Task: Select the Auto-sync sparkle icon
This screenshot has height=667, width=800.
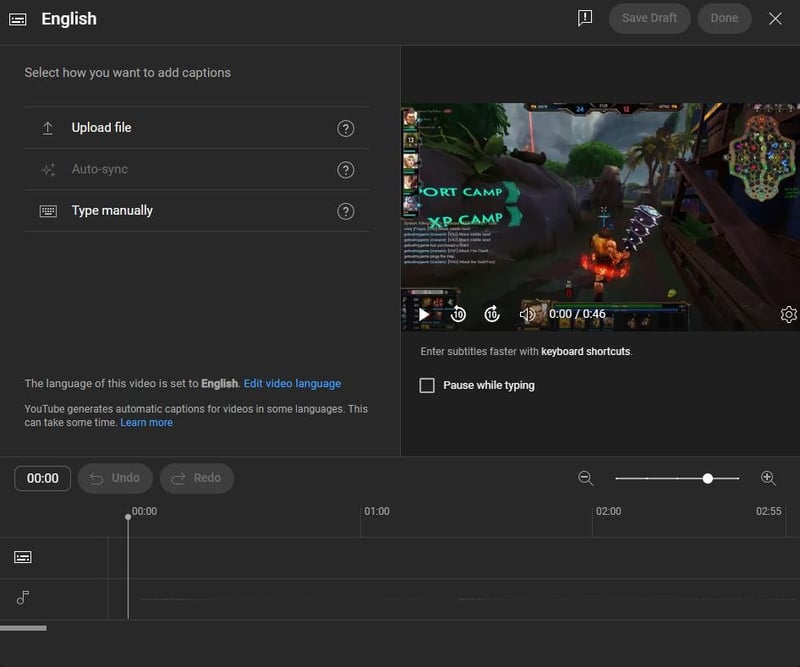Action: (47, 169)
